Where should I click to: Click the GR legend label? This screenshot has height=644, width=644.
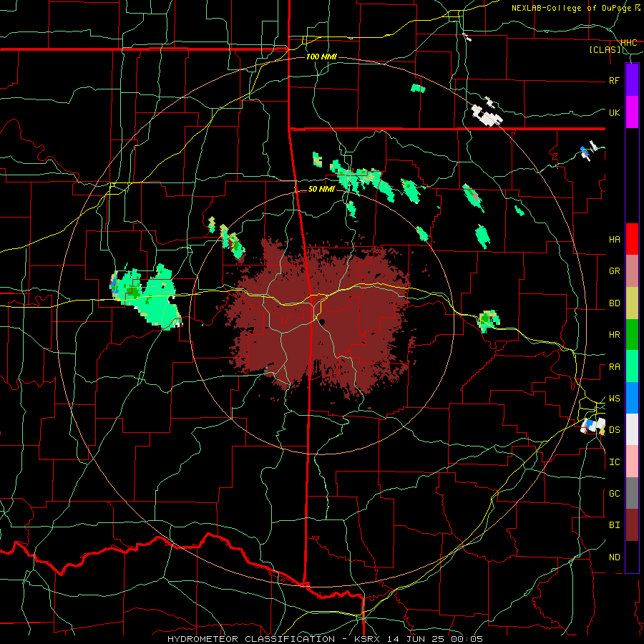614,271
